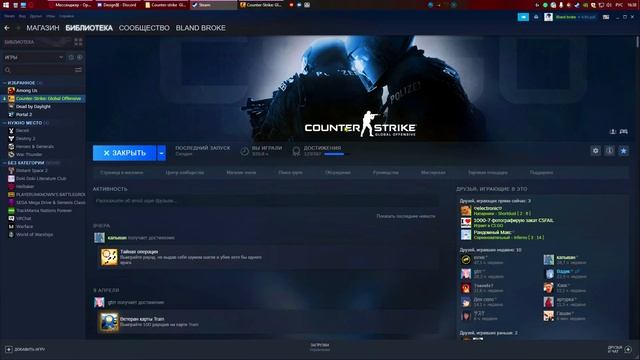Open the МАГАЗИН store tab
This screenshot has width=640, height=360.
coord(43,28)
